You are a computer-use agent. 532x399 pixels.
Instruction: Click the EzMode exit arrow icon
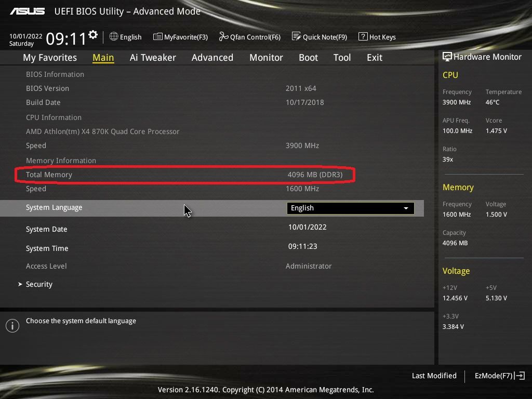520,376
